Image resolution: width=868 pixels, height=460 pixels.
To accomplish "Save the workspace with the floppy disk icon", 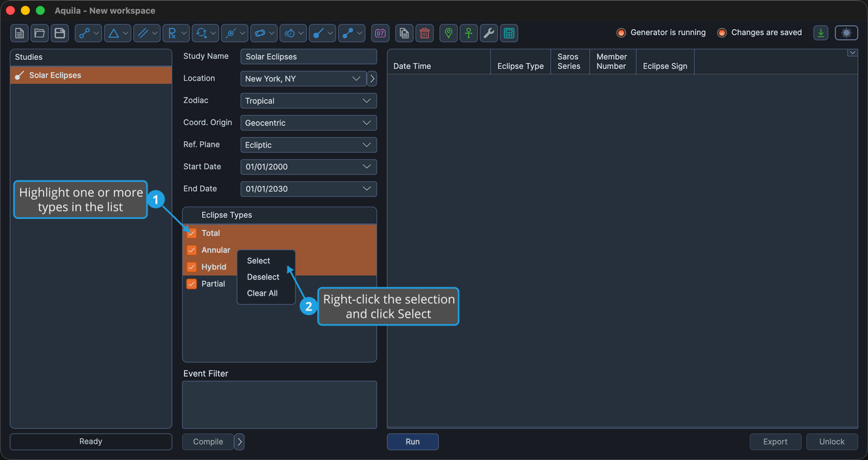I will click(60, 33).
